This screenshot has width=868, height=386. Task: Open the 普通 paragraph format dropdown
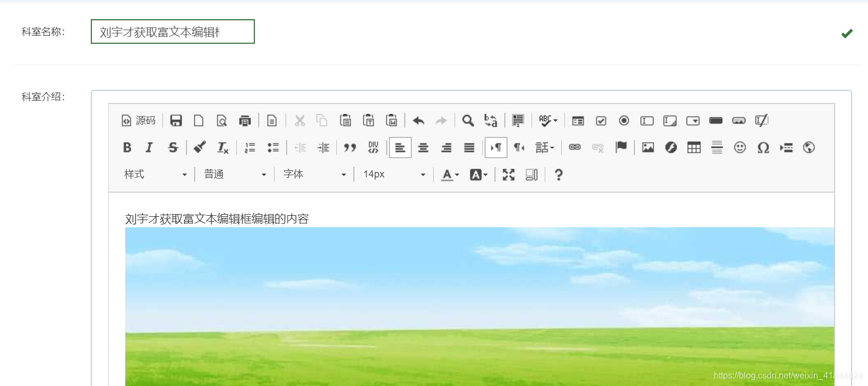(235, 174)
